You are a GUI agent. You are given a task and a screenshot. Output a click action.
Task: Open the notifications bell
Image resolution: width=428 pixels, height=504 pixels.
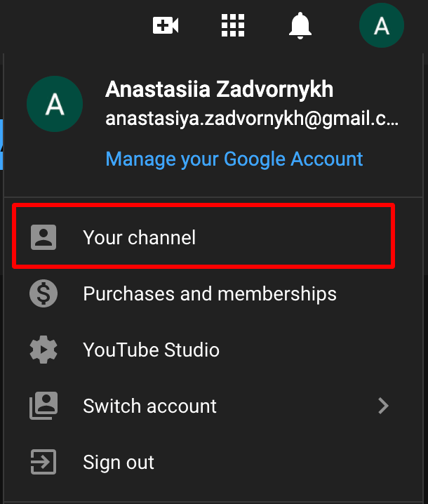[300, 26]
